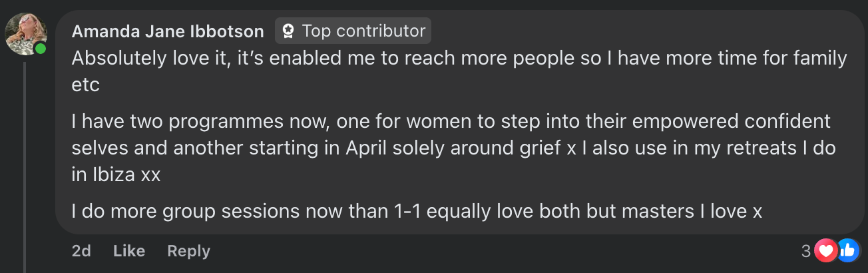Click the blue thumbs-up reaction icon
The height and width of the screenshot is (273, 868).
[x=847, y=250]
